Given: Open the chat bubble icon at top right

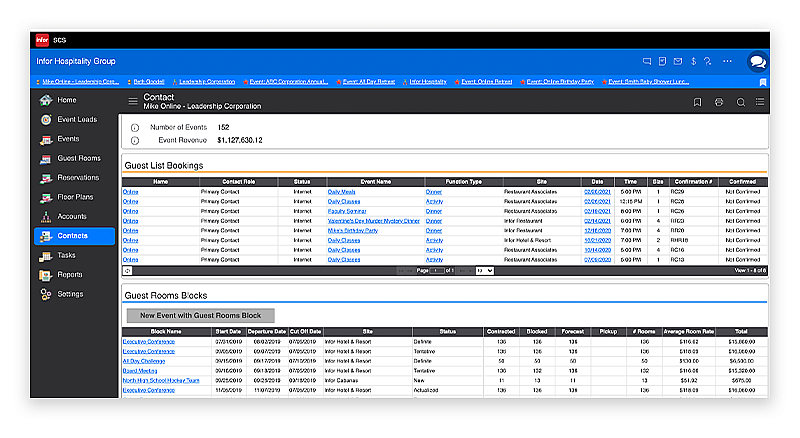Looking at the screenshot, I should 758,62.
